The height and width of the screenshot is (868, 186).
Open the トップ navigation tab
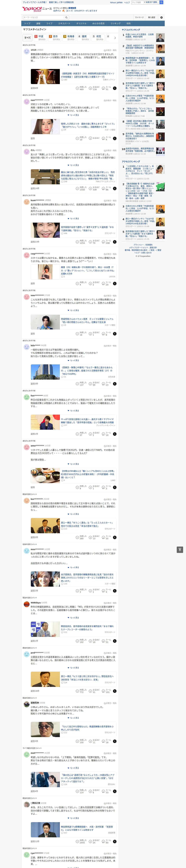27,24
